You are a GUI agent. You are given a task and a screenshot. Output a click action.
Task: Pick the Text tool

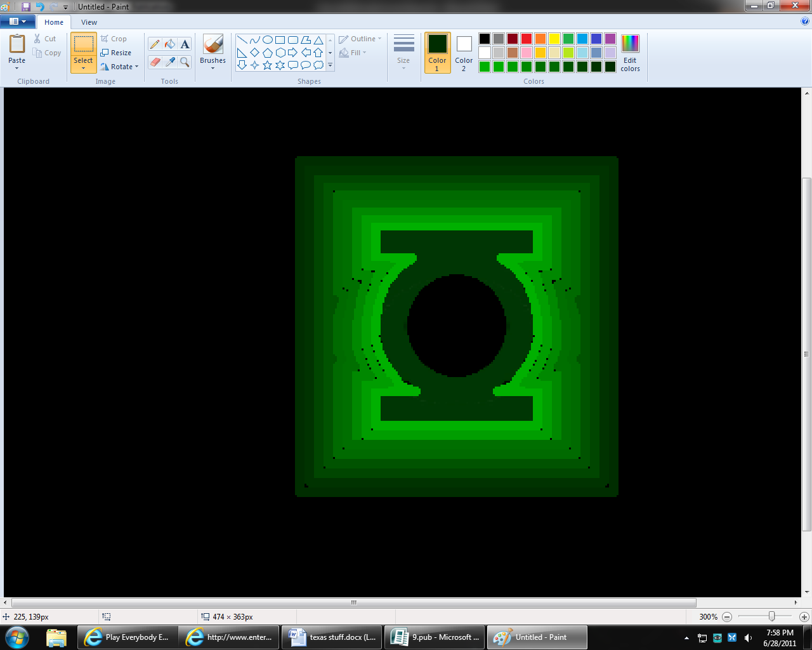(x=184, y=44)
